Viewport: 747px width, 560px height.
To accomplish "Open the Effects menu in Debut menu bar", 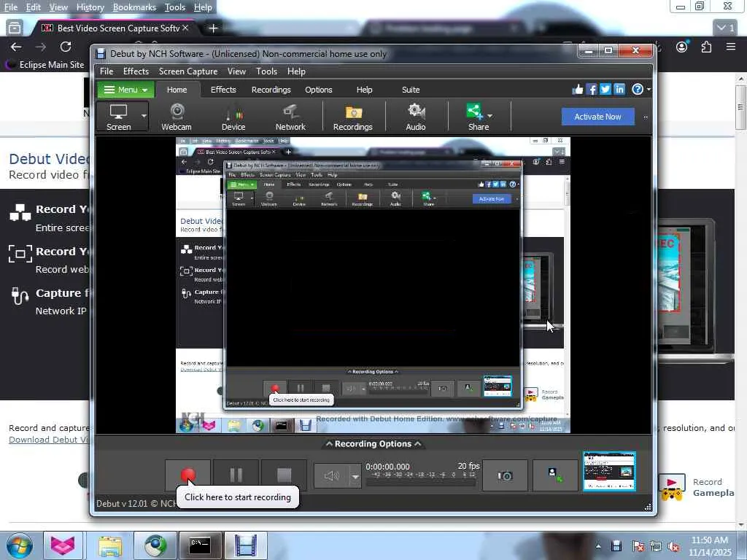I will coord(136,71).
